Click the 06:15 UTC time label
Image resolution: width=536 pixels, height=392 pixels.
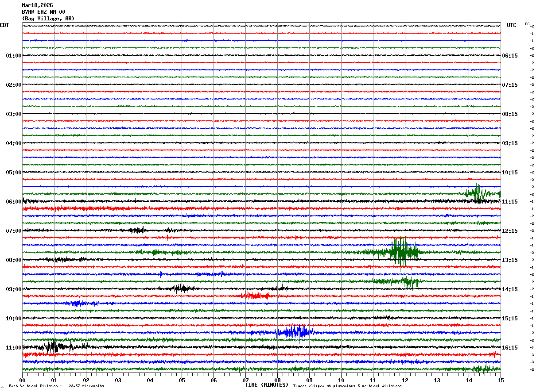tap(510, 56)
